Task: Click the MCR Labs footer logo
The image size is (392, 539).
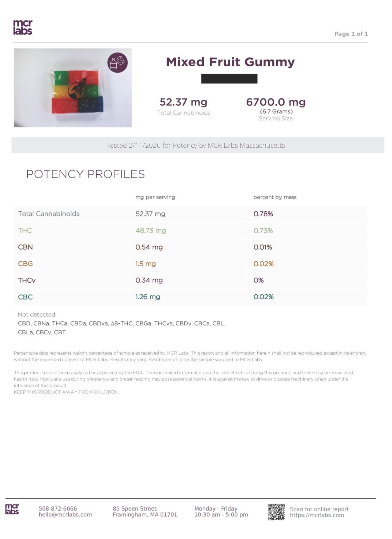Action: pyautogui.click(x=12, y=509)
